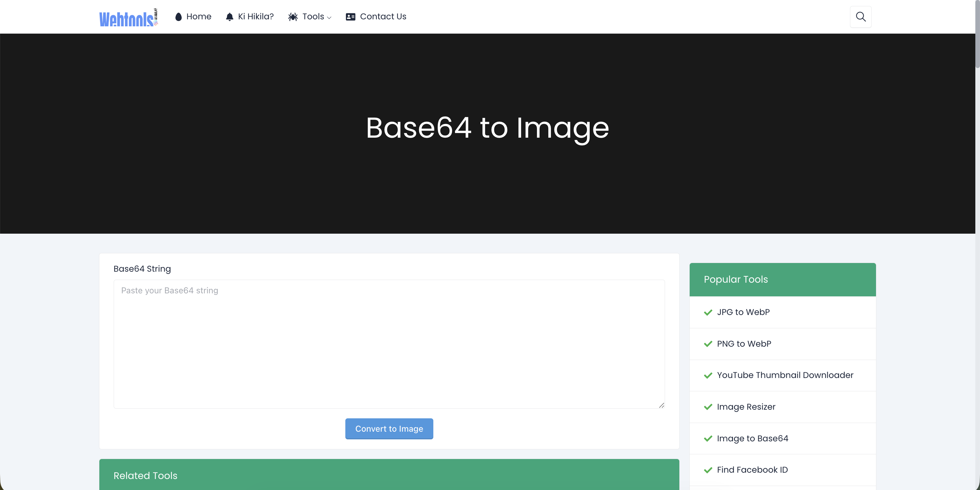
Task: Click the Webtools logo
Action: pyautogui.click(x=129, y=17)
